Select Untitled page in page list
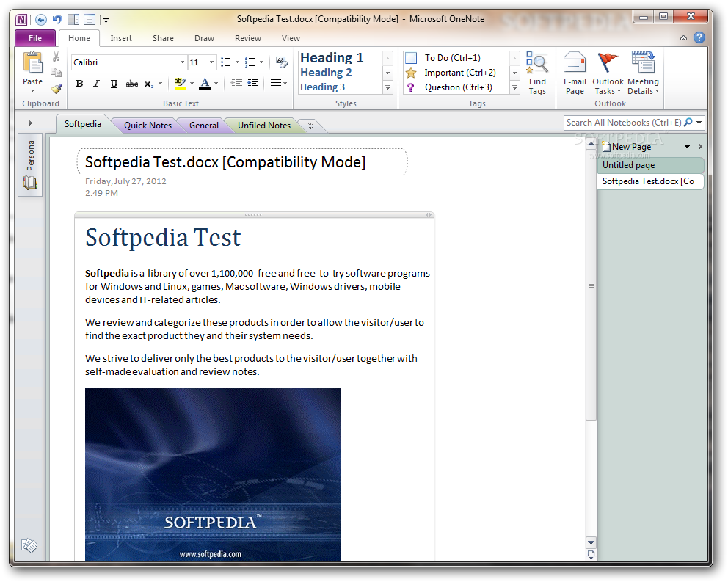This screenshot has height=582, width=728. [650, 165]
